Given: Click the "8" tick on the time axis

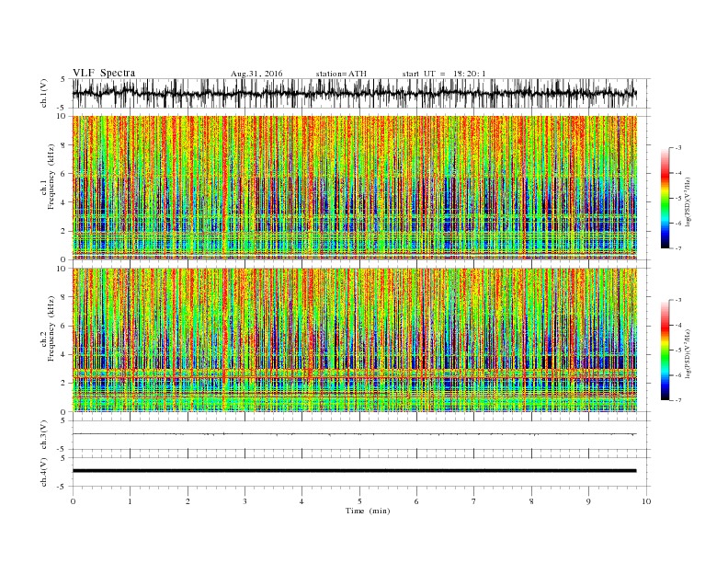Looking at the screenshot, I should click(x=531, y=501).
